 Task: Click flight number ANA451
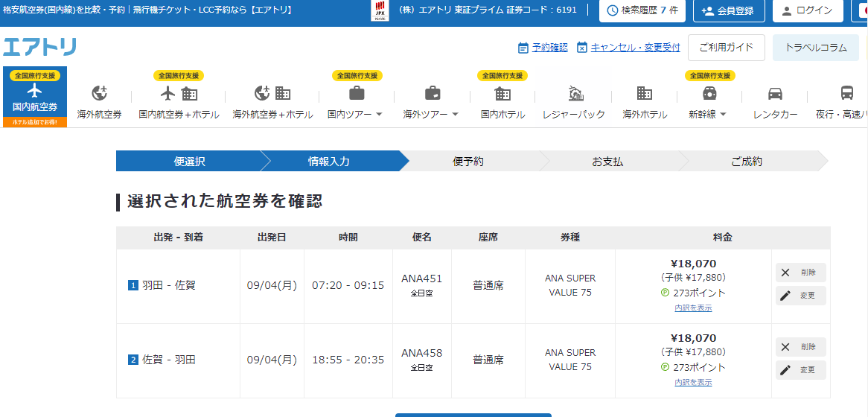(x=422, y=278)
